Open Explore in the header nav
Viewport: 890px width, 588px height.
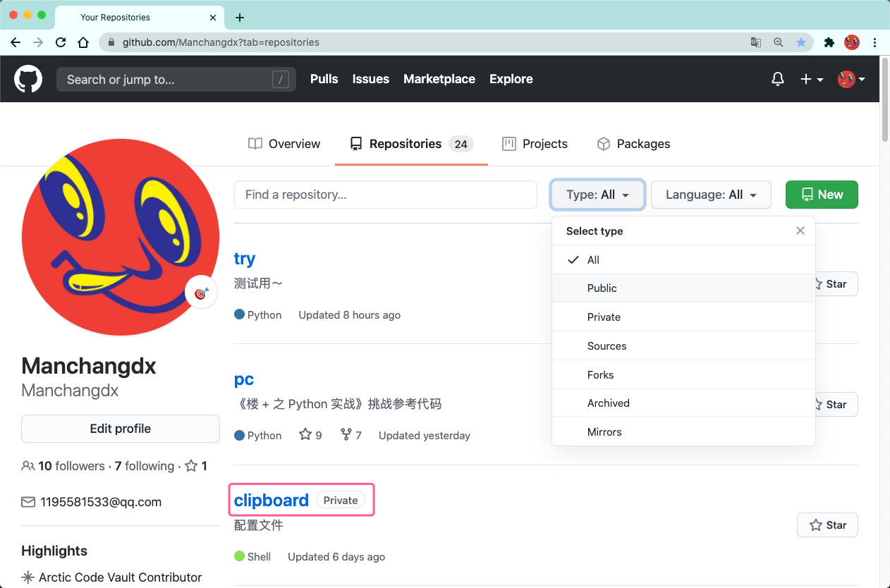[x=511, y=79]
